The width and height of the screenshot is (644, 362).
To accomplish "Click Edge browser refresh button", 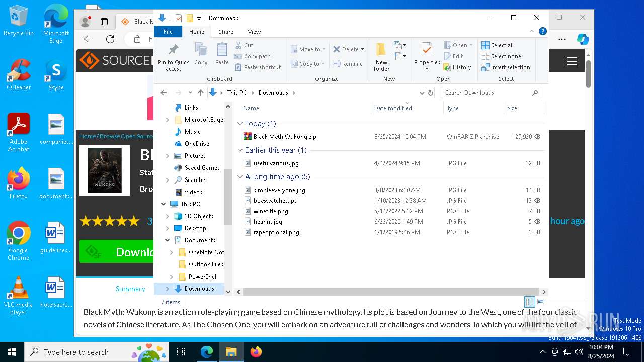I will 110,39.
